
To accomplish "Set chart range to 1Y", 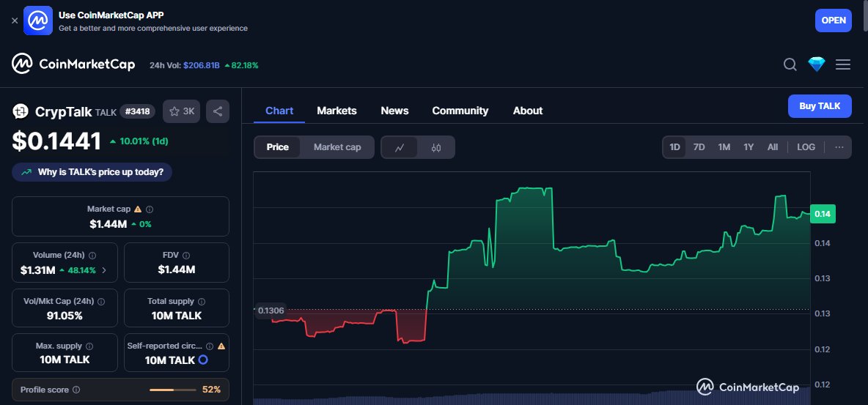I will pos(749,147).
